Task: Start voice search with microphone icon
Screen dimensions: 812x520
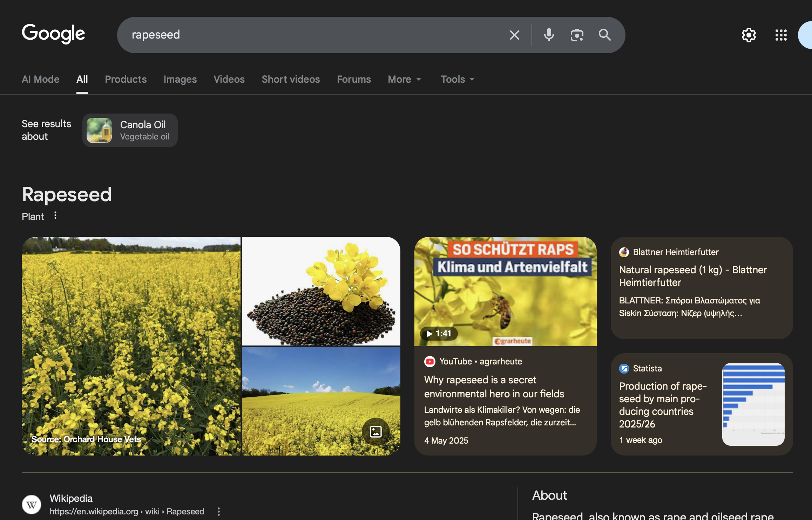Action: pyautogui.click(x=549, y=35)
